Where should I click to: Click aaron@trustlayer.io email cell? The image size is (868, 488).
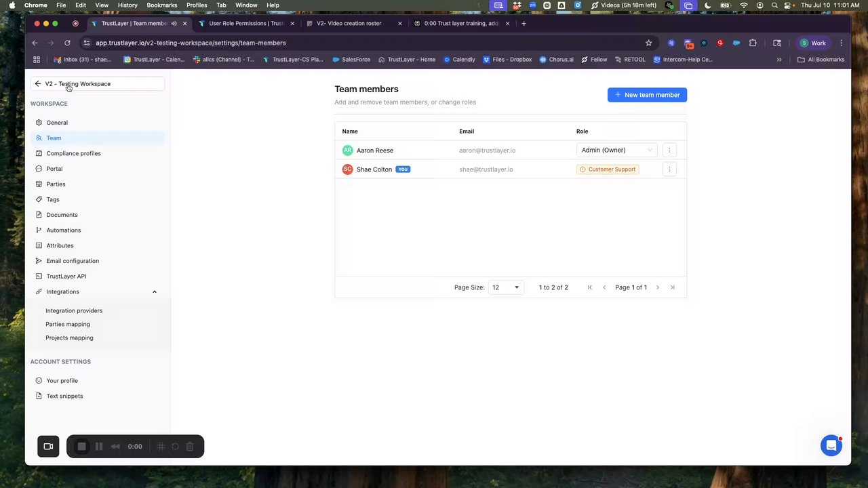[x=488, y=150]
